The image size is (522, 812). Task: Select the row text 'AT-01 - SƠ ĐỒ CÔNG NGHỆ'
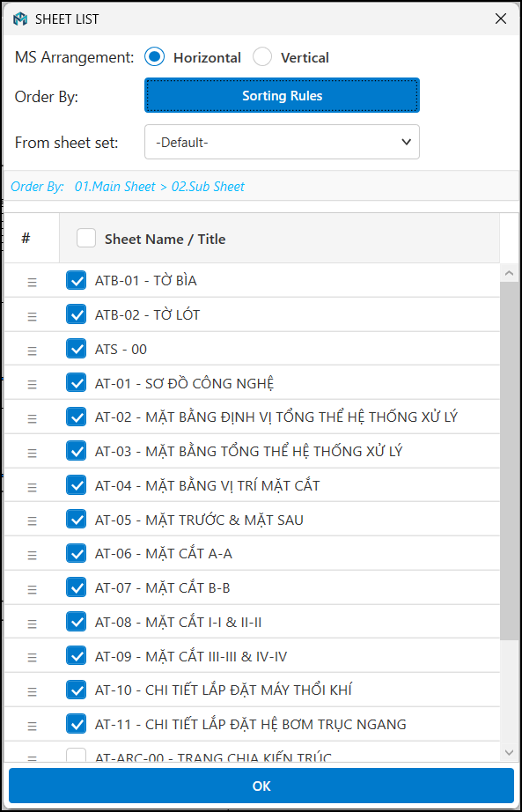184,383
